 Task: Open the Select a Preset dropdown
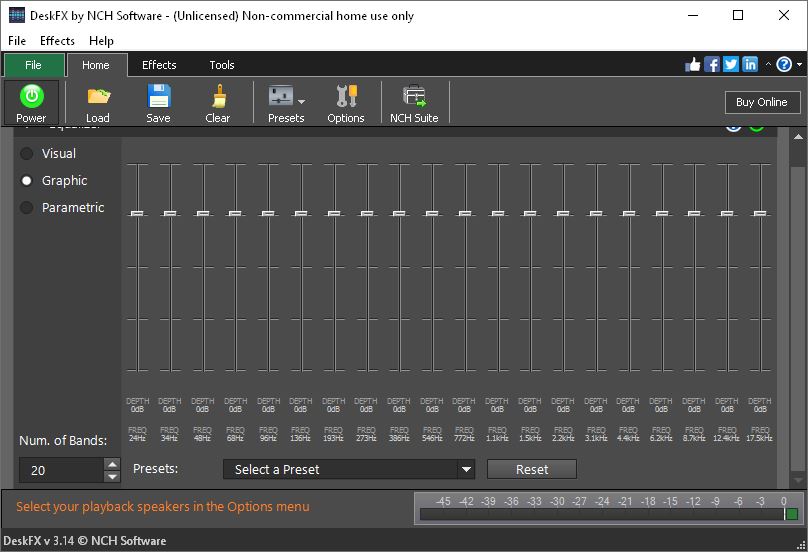349,470
